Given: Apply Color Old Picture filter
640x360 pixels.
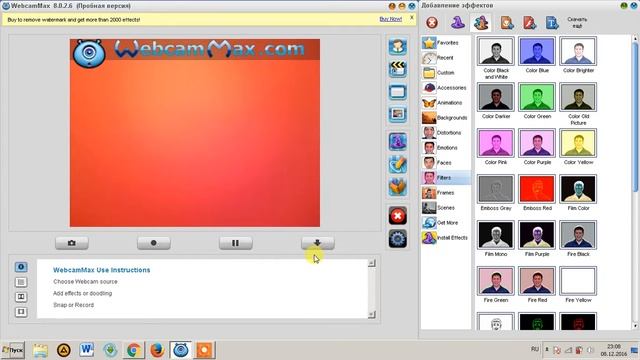Looking at the screenshot, I should pyautogui.click(x=578, y=97).
